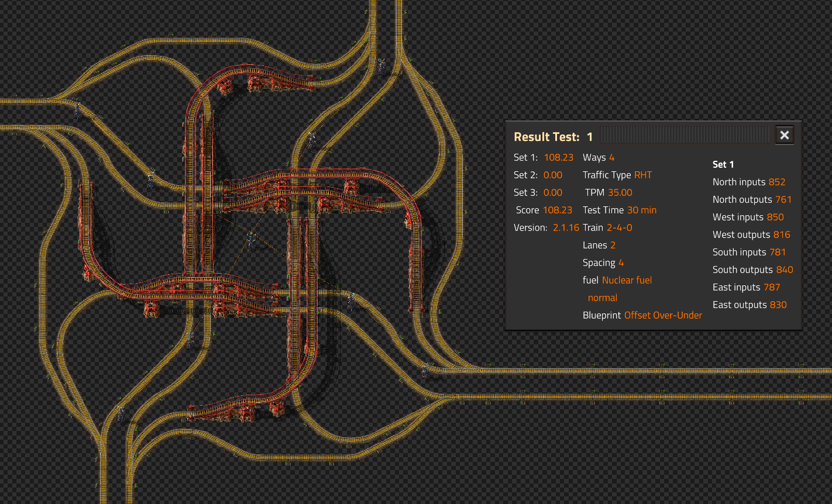This screenshot has width=832, height=504.
Task: Click the quality text 'normal'
Action: (603, 298)
